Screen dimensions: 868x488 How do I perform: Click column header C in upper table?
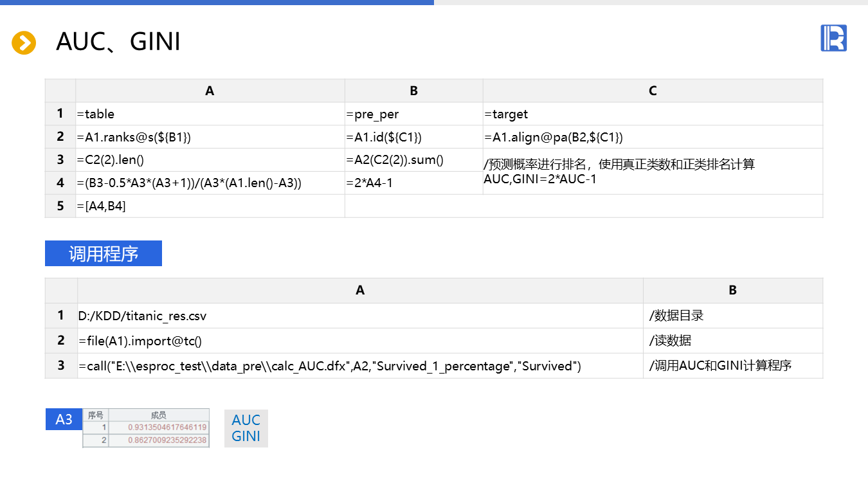(x=652, y=91)
